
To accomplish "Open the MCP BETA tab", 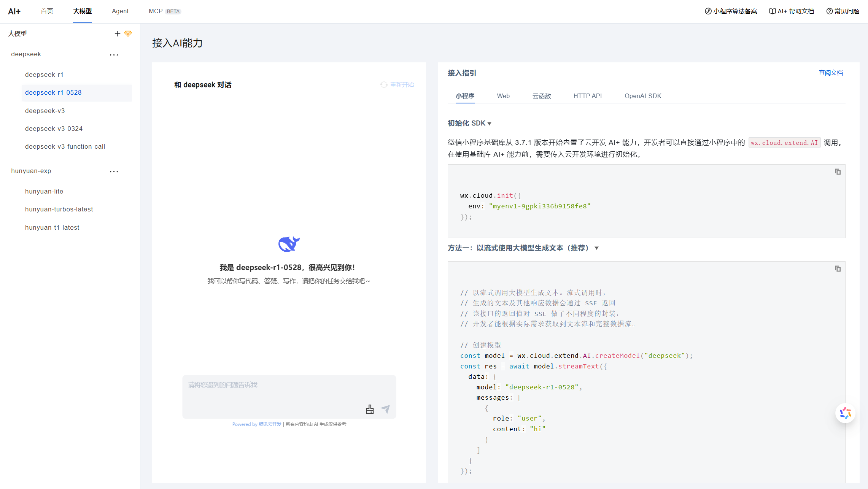I will click(x=165, y=11).
